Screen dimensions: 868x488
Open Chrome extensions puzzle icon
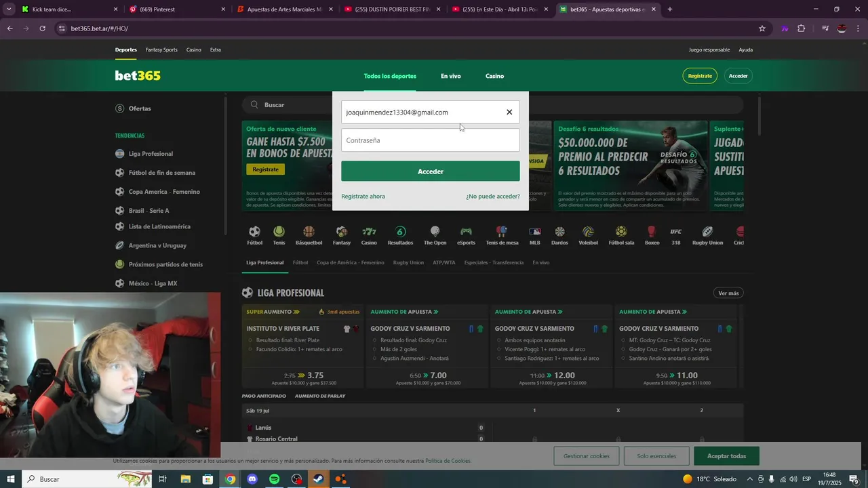[802, 28]
